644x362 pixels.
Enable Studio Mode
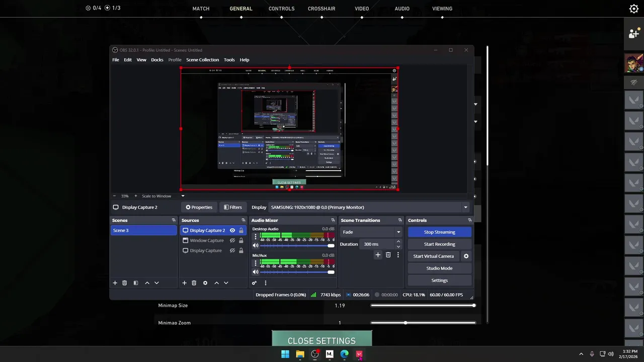(x=439, y=268)
